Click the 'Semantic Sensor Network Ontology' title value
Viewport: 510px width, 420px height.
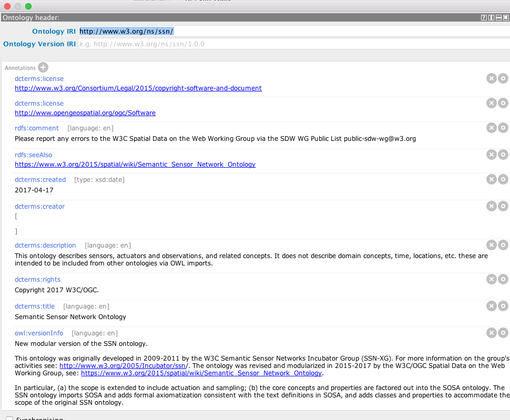(70, 316)
